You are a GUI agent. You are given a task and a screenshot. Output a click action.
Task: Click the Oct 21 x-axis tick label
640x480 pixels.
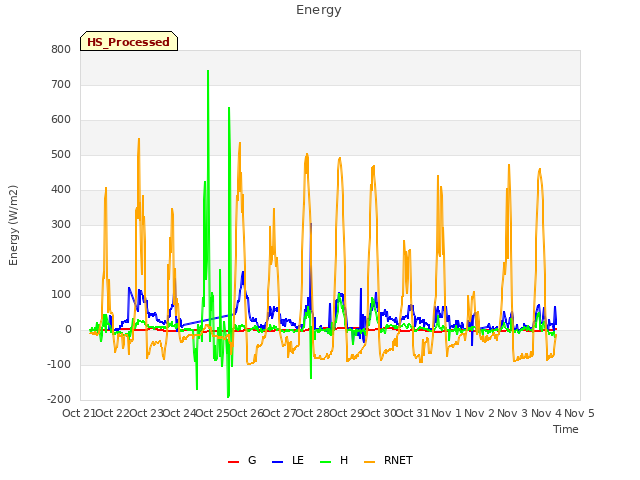click(x=79, y=413)
